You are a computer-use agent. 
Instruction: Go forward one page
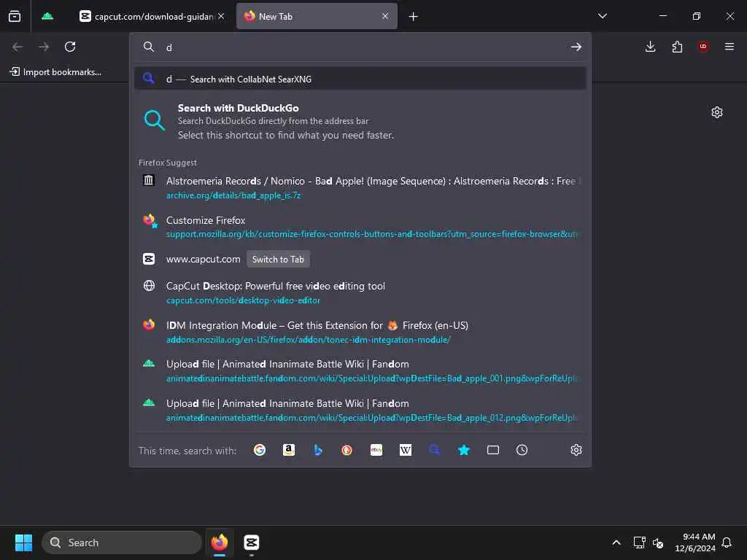[x=44, y=47]
